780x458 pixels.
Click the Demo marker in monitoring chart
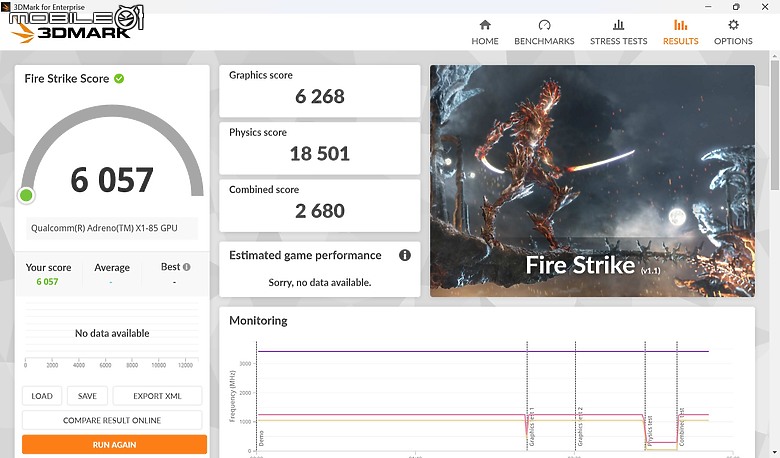coord(261,438)
